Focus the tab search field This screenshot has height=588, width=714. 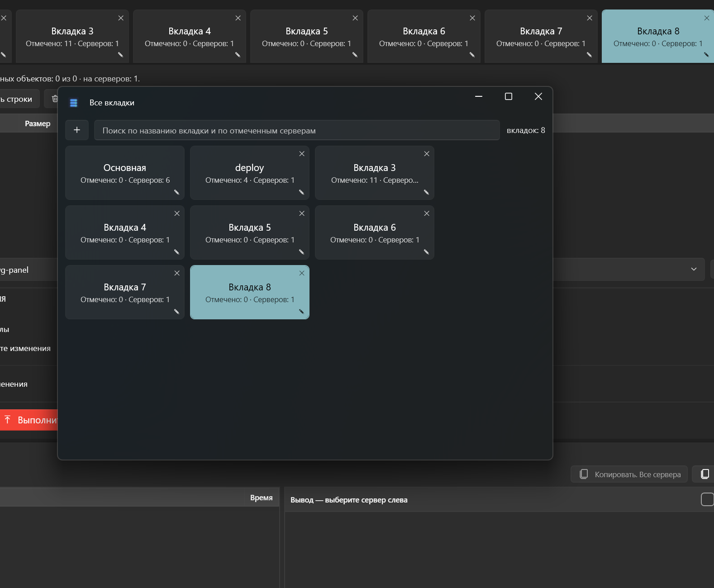(x=297, y=130)
